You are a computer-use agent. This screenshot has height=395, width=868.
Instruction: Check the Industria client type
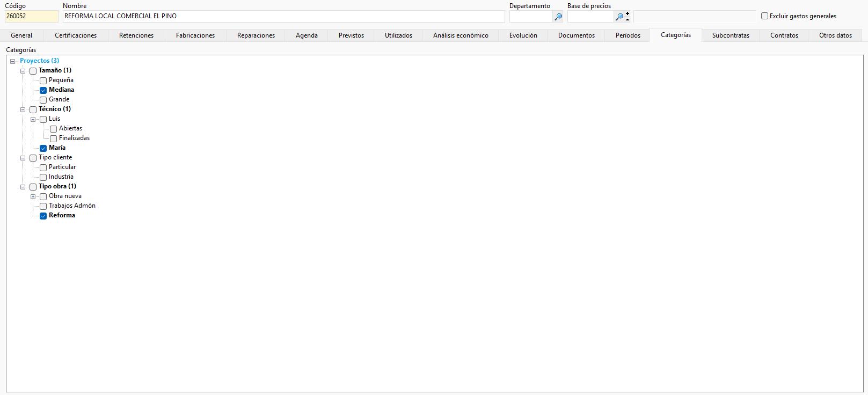pos(43,177)
